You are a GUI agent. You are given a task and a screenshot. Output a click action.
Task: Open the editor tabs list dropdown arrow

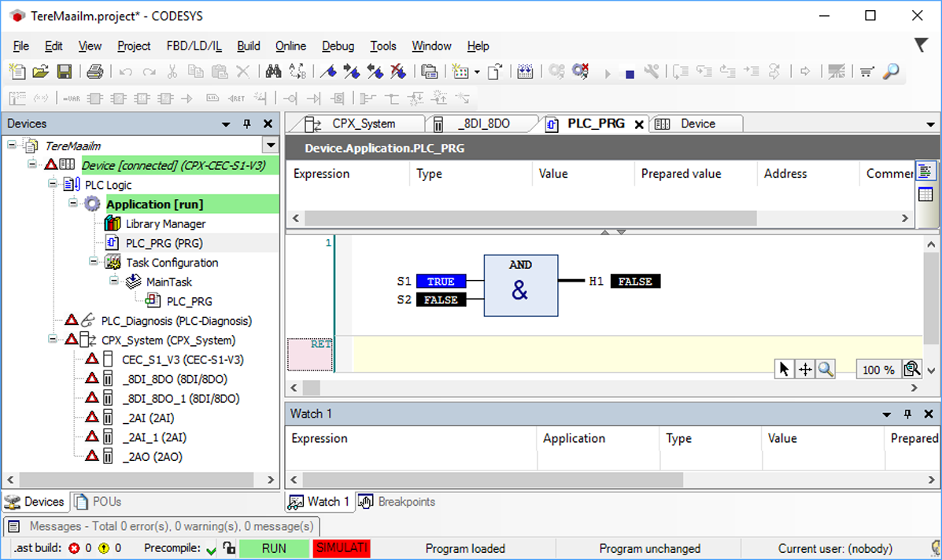pos(930,124)
